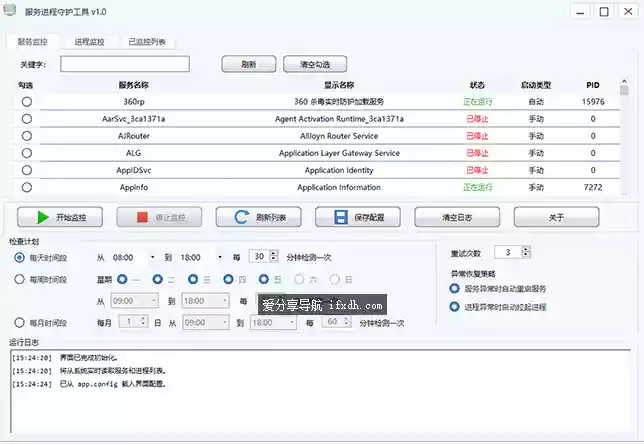Click the log line mentioning app.config
Image resolution: width=644 pixels, height=444 pixels.
coord(89,384)
